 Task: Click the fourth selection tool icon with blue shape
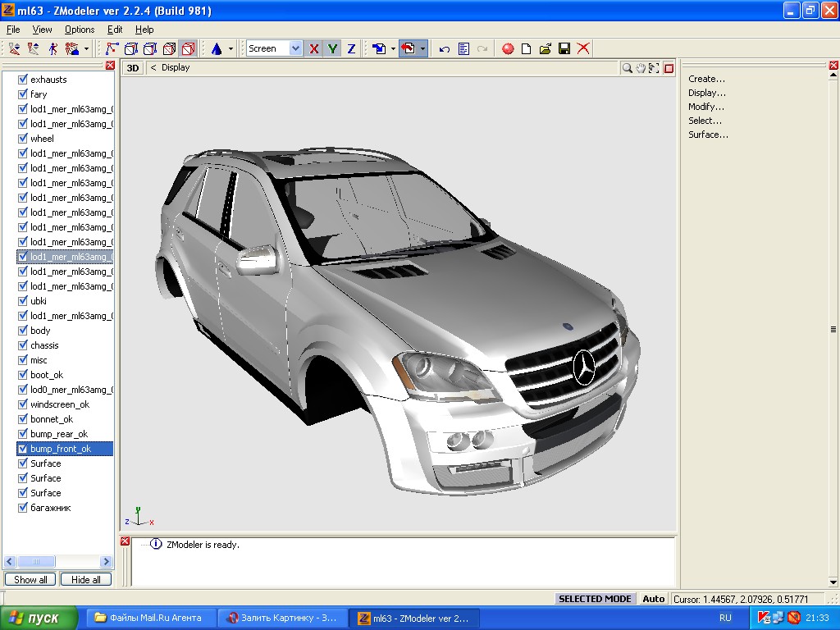pyautogui.click(x=72, y=48)
